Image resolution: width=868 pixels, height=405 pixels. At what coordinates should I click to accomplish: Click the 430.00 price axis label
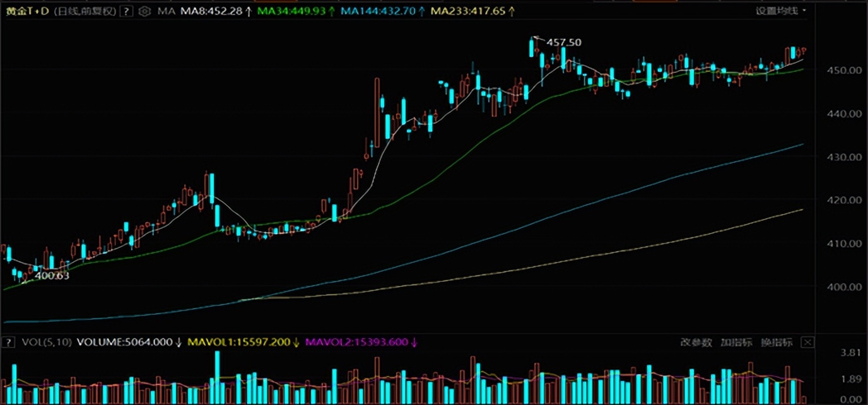point(846,156)
